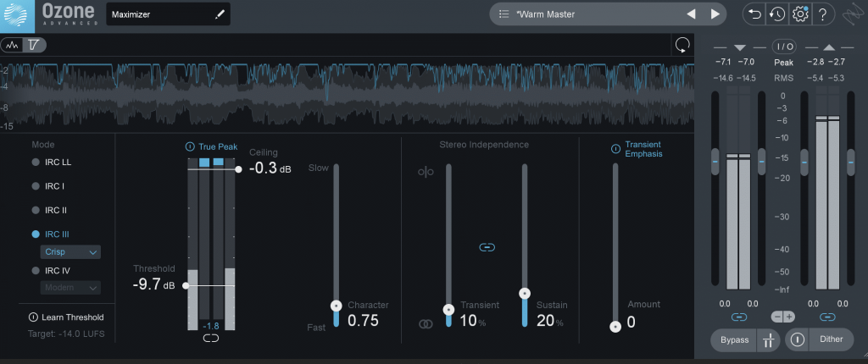Click the input meter down triangle
868x364 pixels.
click(740, 47)
